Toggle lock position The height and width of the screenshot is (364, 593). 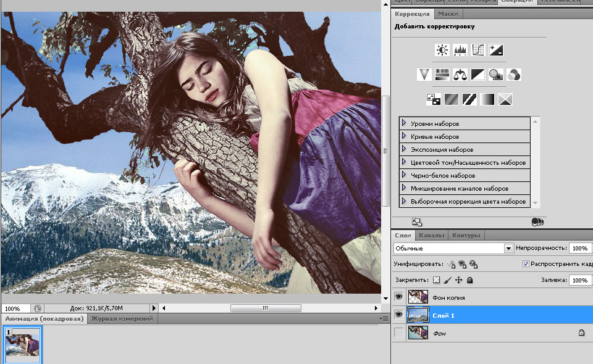click(x=458, y=280)
